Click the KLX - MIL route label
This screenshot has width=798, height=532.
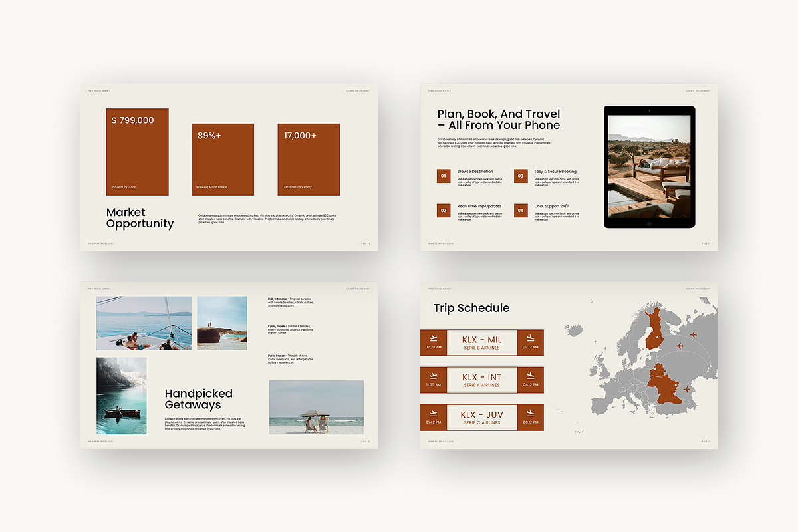[x=482, y=340]
